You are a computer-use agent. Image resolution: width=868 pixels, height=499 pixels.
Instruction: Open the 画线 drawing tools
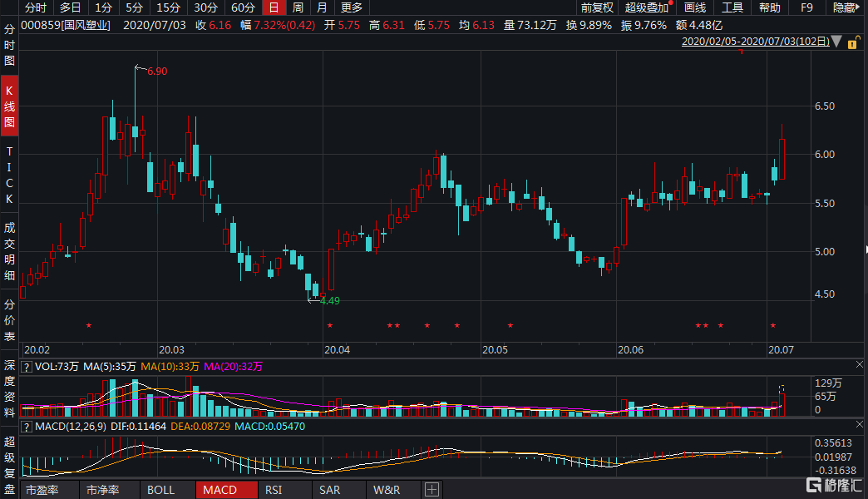694,7
